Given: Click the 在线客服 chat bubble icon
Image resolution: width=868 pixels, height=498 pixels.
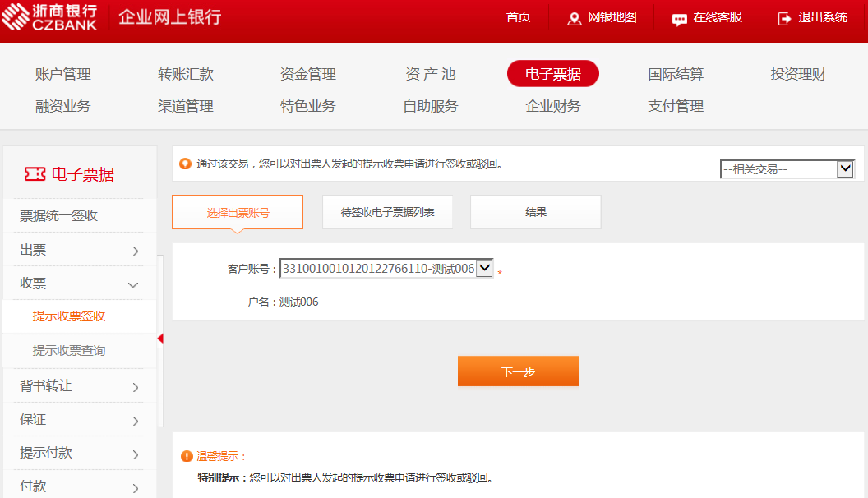Looking at the screenshot, I should pos(679,19).
